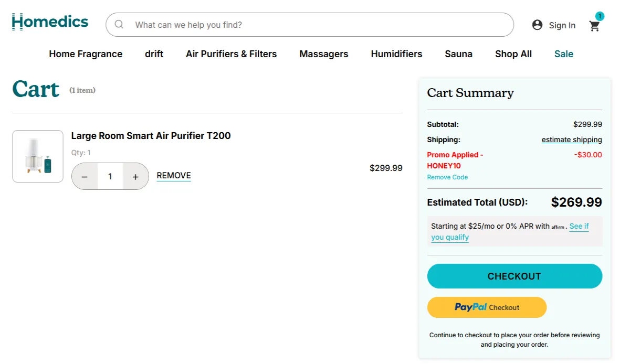Remove the HONEY10 promo code
The image size is (630, 364).
[x=447, y=177]
